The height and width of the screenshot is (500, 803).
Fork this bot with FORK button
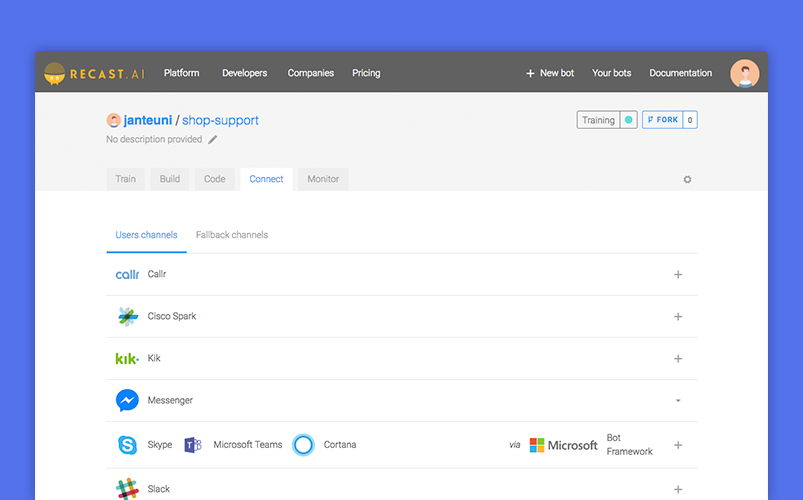click(663, 120)
